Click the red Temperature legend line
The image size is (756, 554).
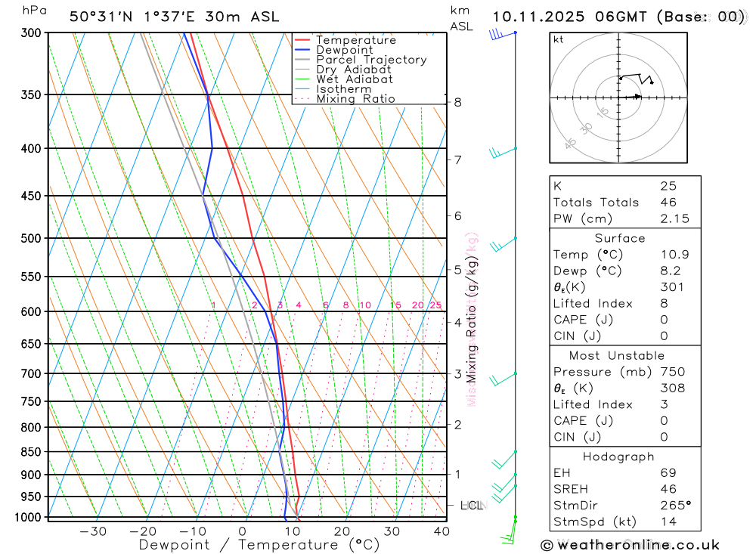[x=302, y=40]
